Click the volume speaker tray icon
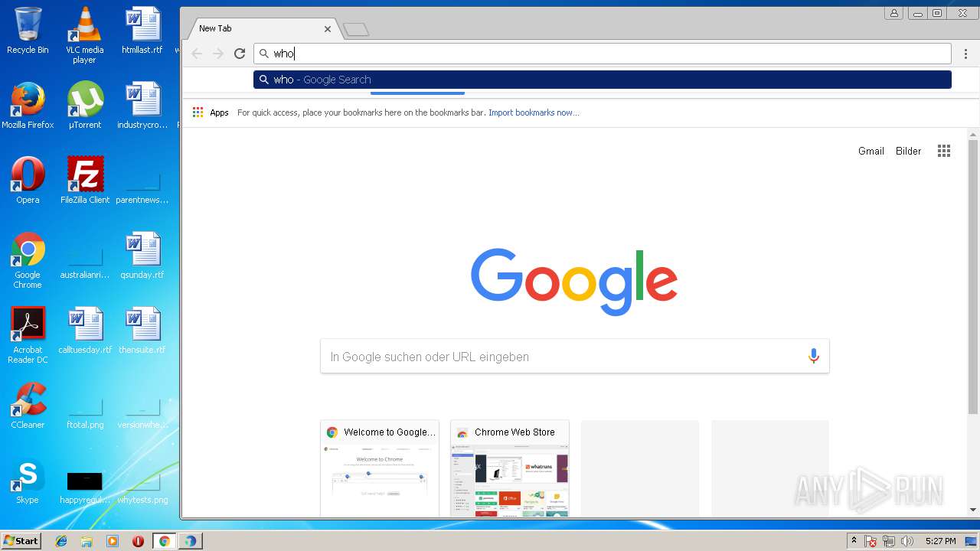 [907, 541]
